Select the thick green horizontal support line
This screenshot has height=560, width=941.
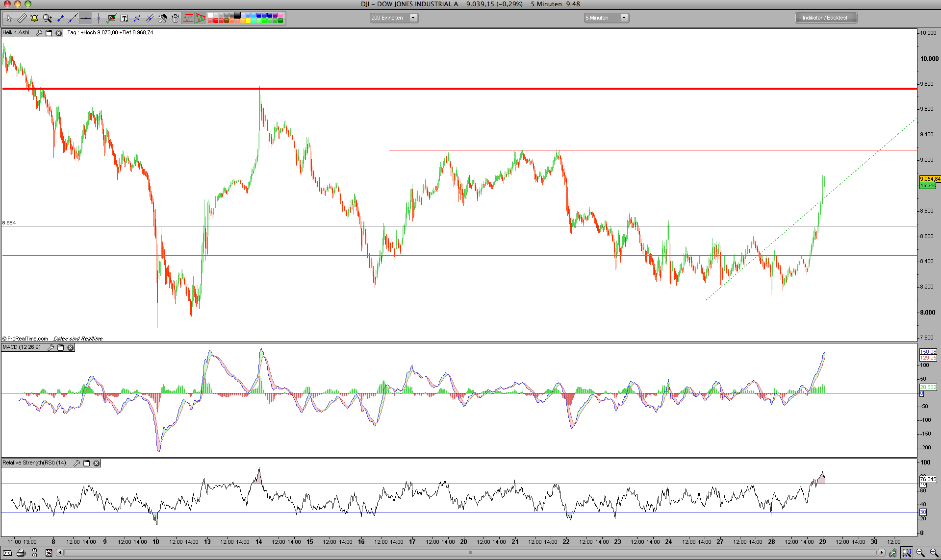point(459,255)
